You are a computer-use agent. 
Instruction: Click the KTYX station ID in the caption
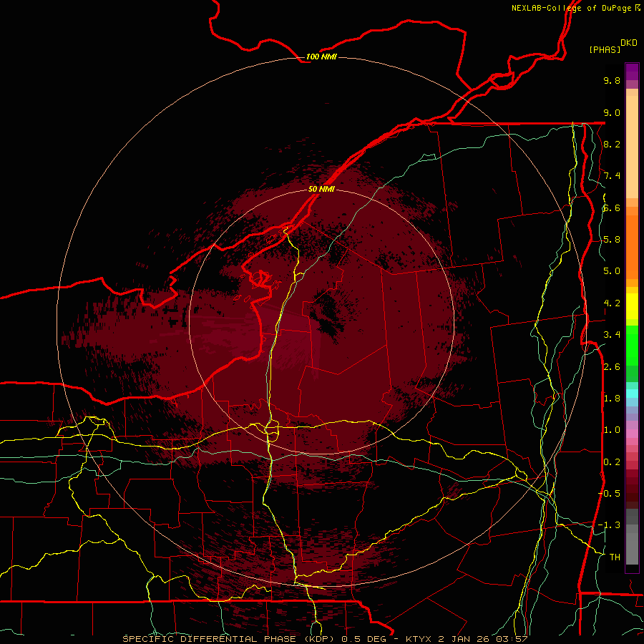pyautogui.click(x=419, y=639)
